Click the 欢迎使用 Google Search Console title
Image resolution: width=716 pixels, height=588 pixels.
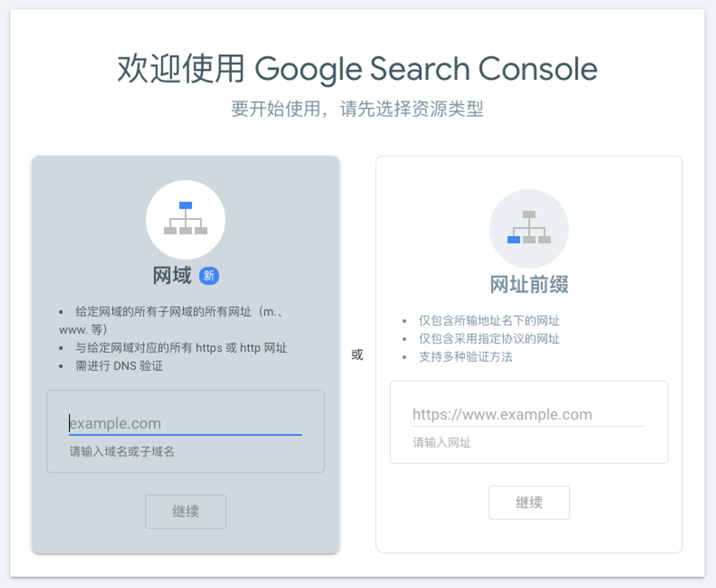[357, 69]
